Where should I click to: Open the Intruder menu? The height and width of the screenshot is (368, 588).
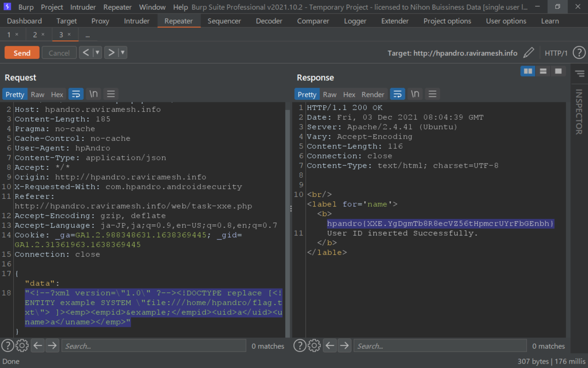(x=83, y=7)
